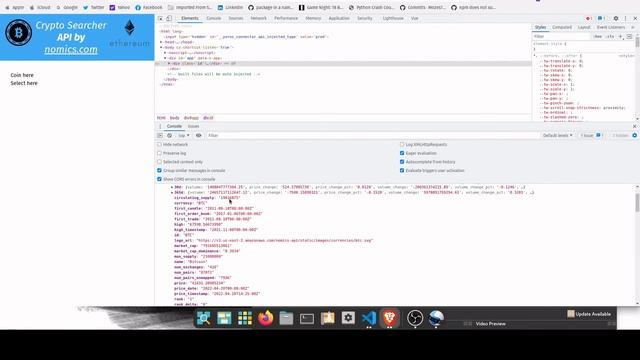This screenshot has width=640, height=360.
Task: Toggle the computed styles sidebar icon
Action: (x=629, y=36)
